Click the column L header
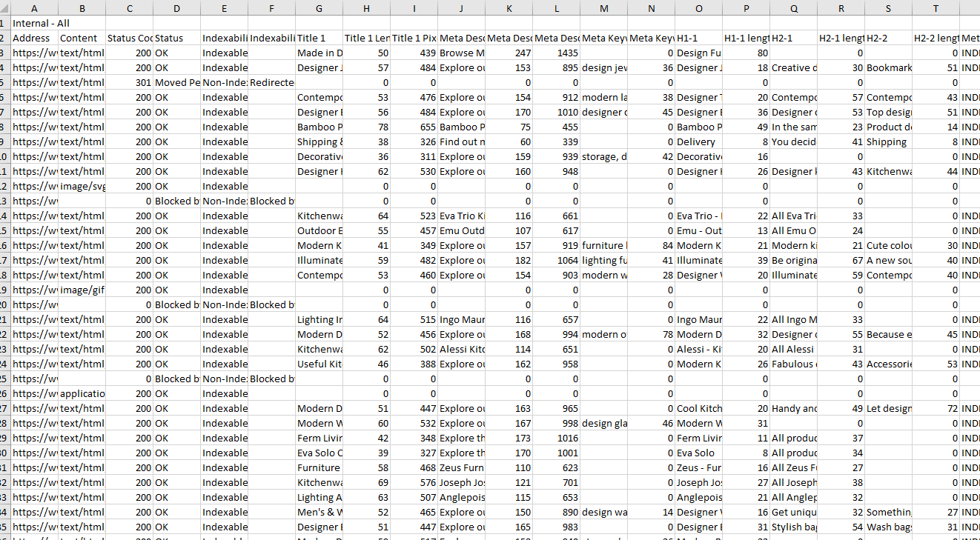The width and height of the screenshot is (980, 540). coord(556,8)
